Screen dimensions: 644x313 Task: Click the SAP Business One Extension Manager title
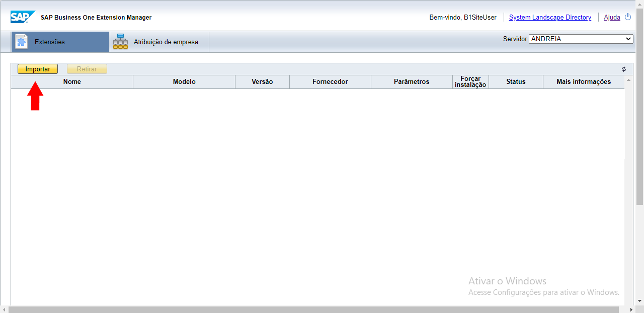[x=96, y=18]
